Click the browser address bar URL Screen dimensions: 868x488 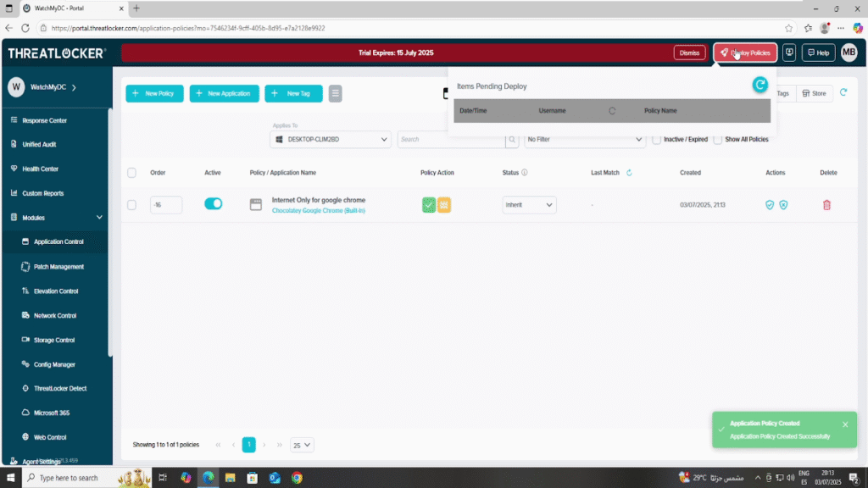pyautogui.click(x=188, y=28)
